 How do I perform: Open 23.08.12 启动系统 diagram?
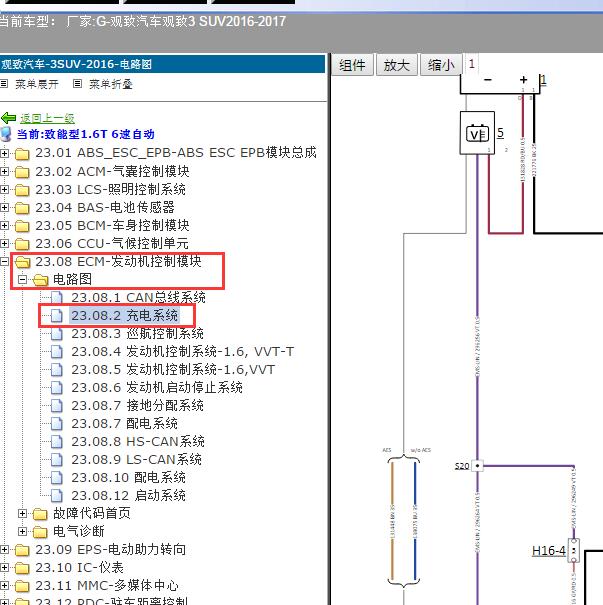pos(128,495)
